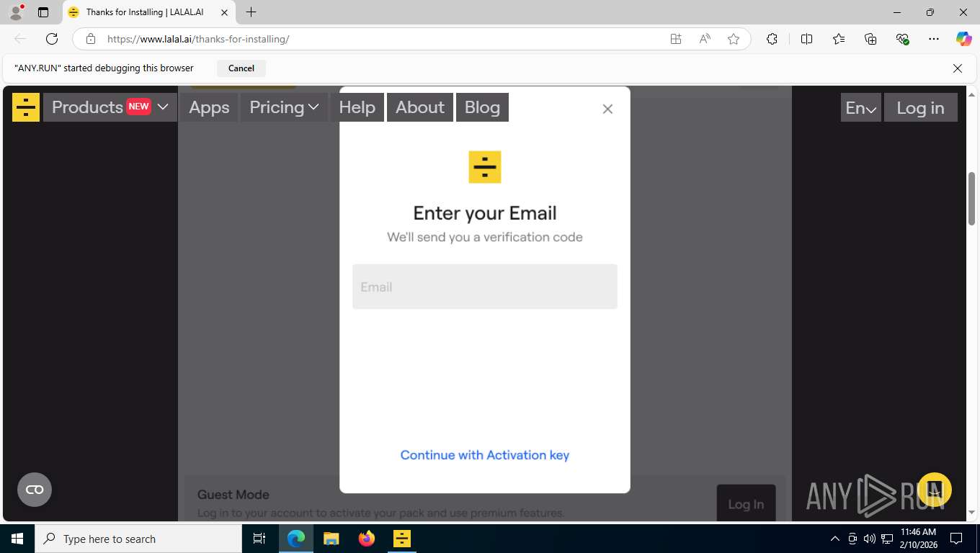Click the taskbar clock showing 11:46 AM
Screen dimensions: 980x553
click(918, 539)
